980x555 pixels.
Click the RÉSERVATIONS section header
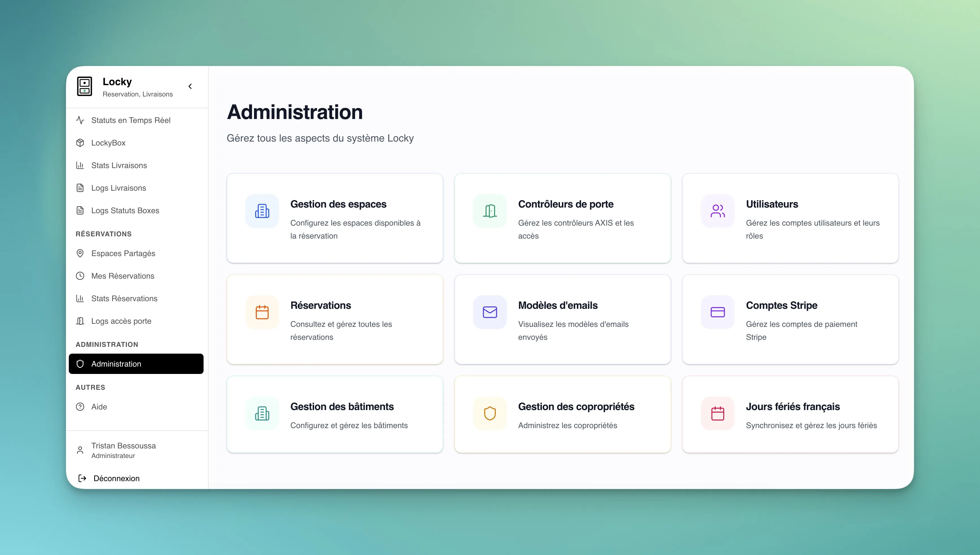pyautogui.click(x=104, y=234)
